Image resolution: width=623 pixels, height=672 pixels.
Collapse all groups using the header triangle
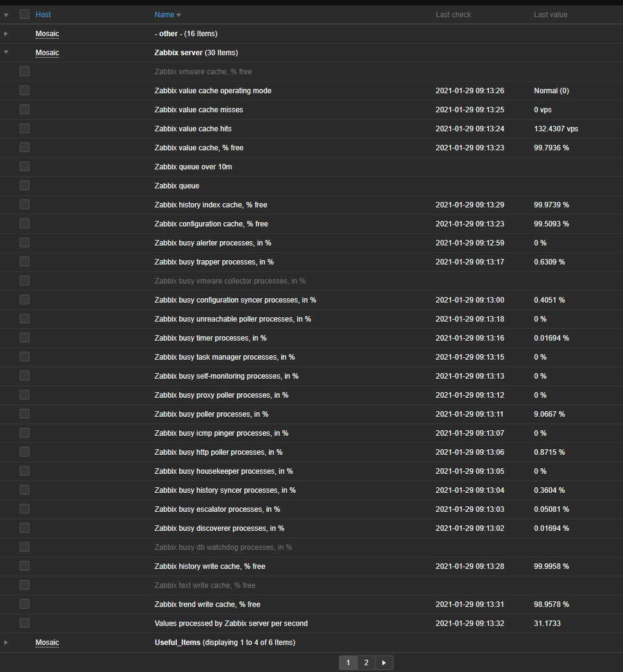[x=6, y=14]
